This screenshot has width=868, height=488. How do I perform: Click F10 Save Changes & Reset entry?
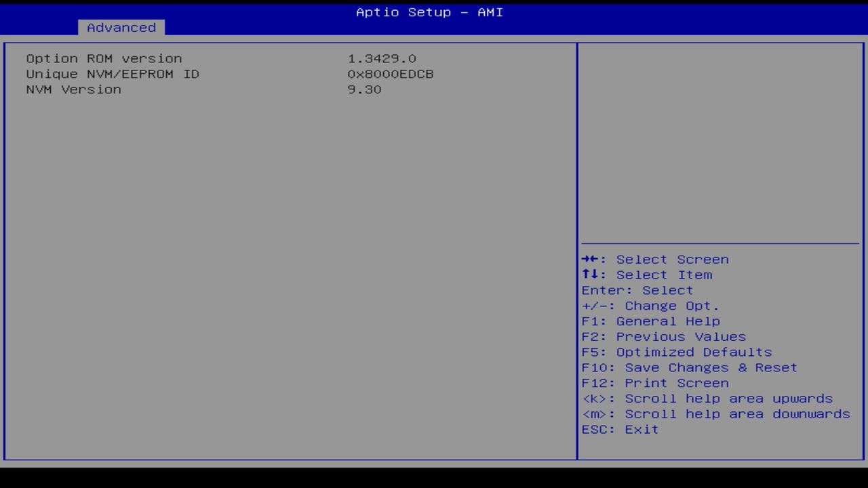(689, 367)
